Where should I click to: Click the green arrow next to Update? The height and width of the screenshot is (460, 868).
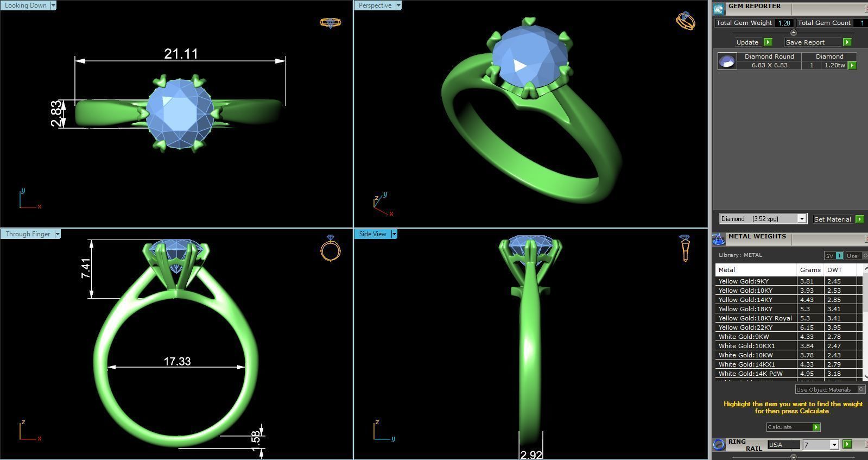(x=768, y=42)
